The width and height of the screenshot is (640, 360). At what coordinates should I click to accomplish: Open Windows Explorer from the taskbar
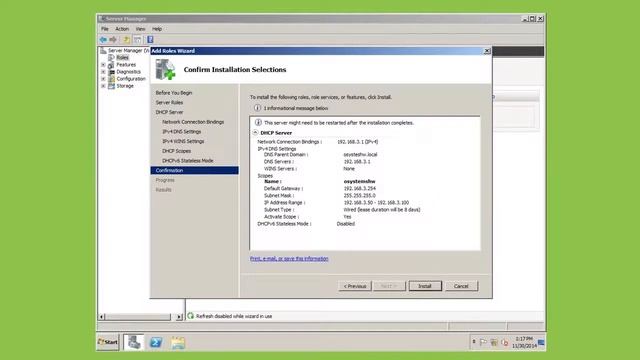point(178,342)
